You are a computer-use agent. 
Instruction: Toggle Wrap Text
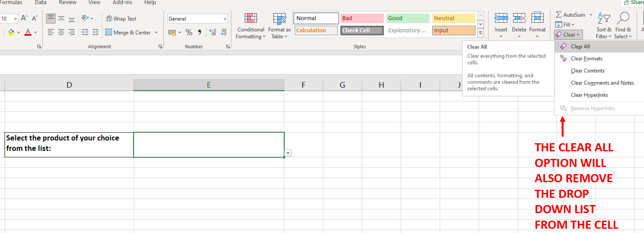pos(121,19)
